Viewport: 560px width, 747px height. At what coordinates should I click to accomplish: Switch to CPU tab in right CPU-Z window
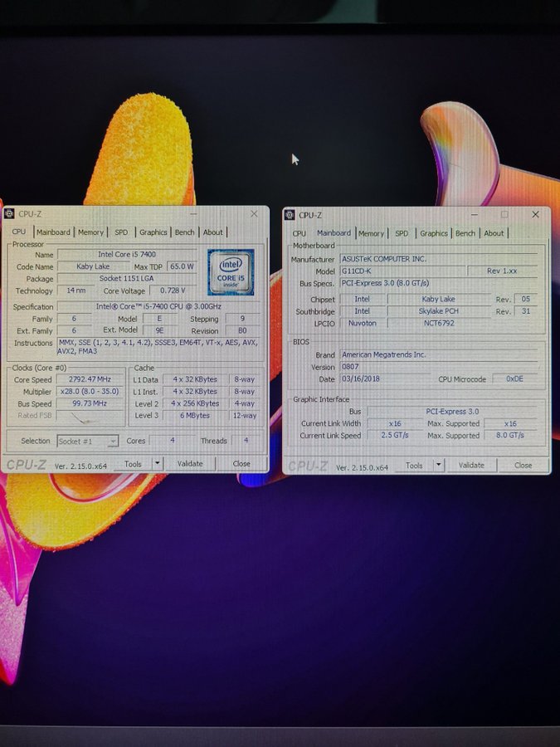[299, 233]
